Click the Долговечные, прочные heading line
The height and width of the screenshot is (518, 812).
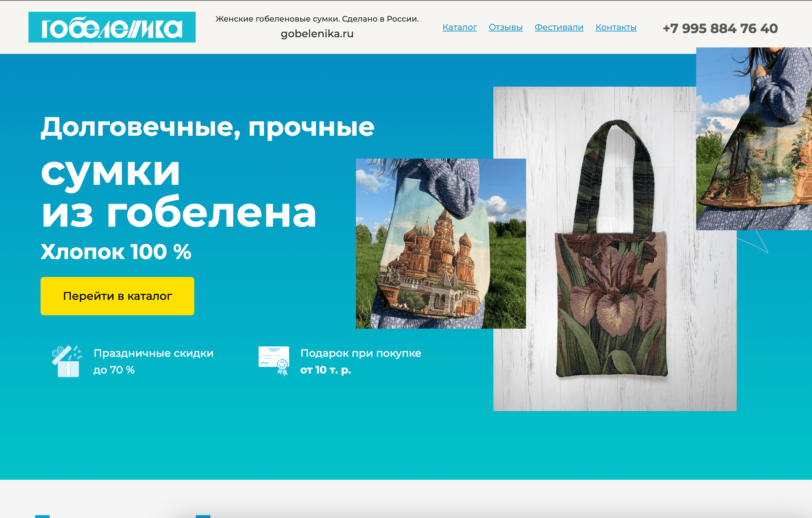click(208, 128)
